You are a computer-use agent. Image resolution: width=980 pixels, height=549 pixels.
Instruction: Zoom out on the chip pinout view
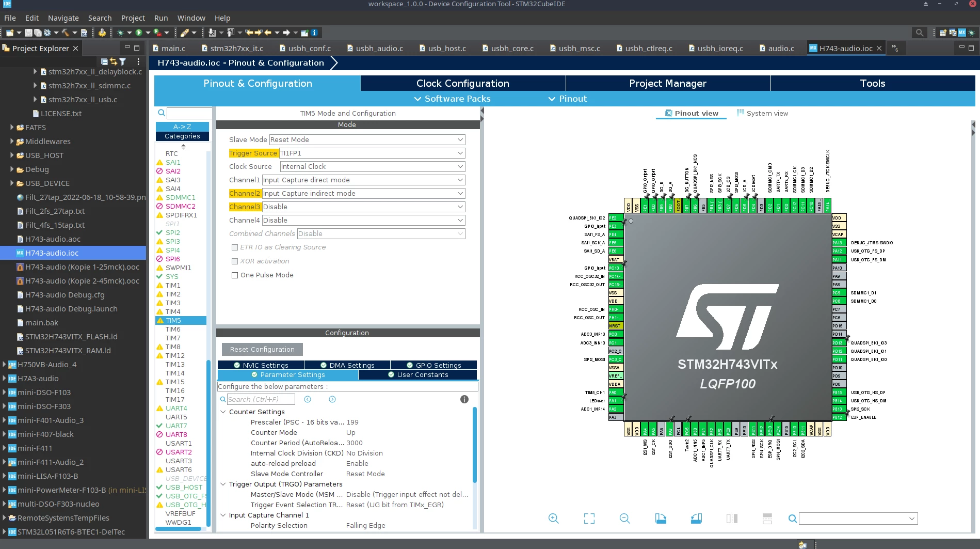(625, 519)
